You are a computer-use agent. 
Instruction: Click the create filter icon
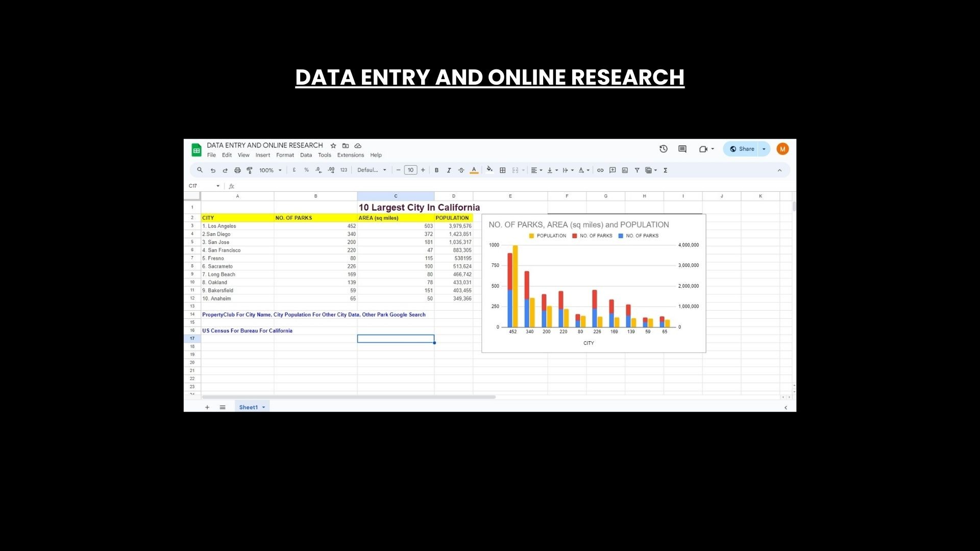pyautogui.click(x=637, y=170)
